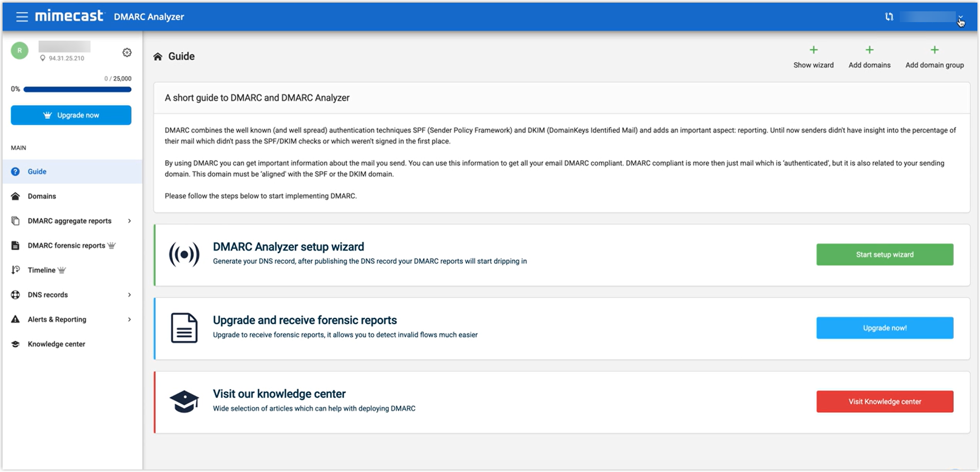The image size is (980, 472).
Task: Open DMARC forensic reports in sidebar
Action: pos(66,246)
